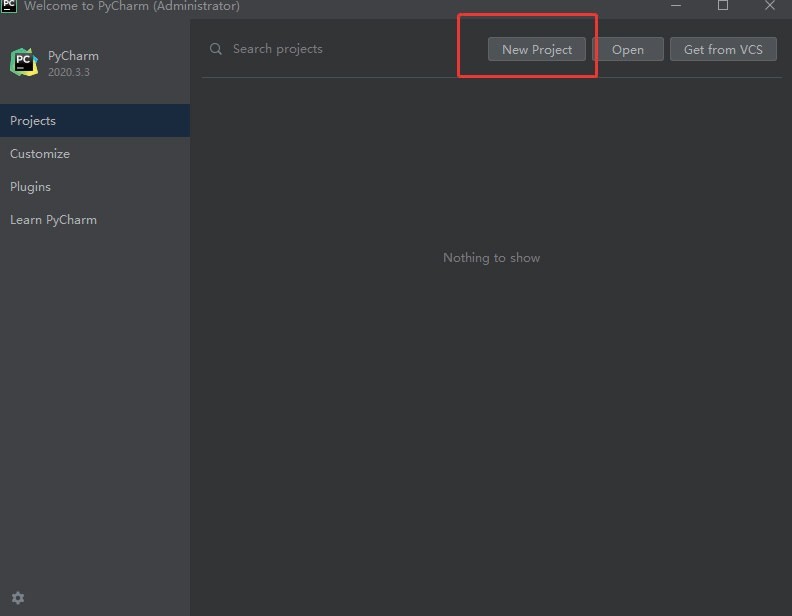Maximize the Welcome to PyCharm window
Viewport: 792px width, 616px height.
pos(723,6)
